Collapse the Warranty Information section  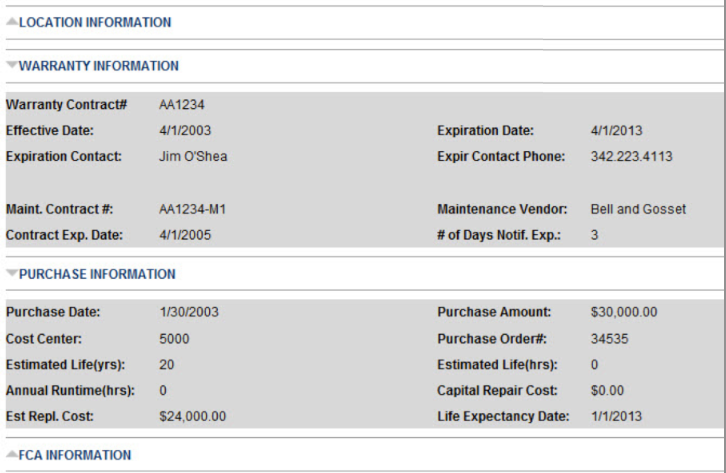click(x=98, y=66)
